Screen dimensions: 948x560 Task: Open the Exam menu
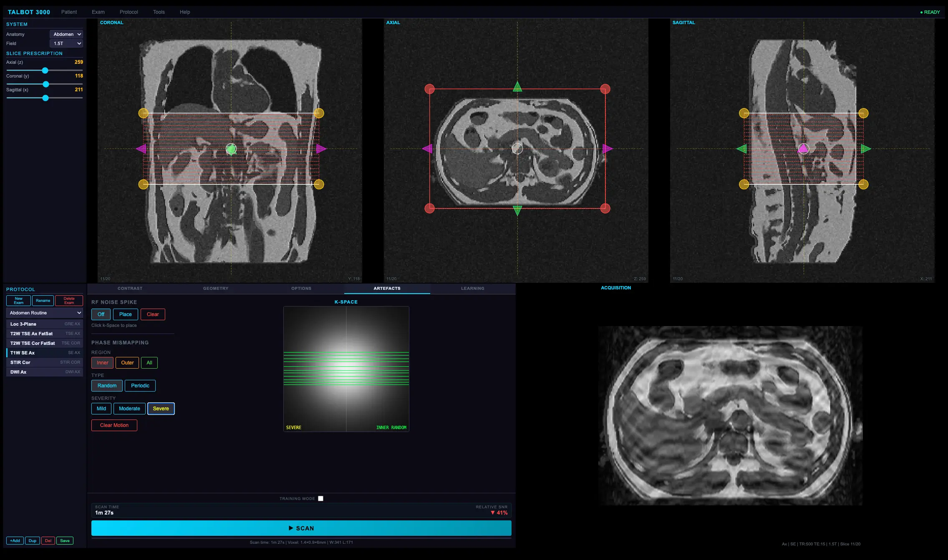98,12
